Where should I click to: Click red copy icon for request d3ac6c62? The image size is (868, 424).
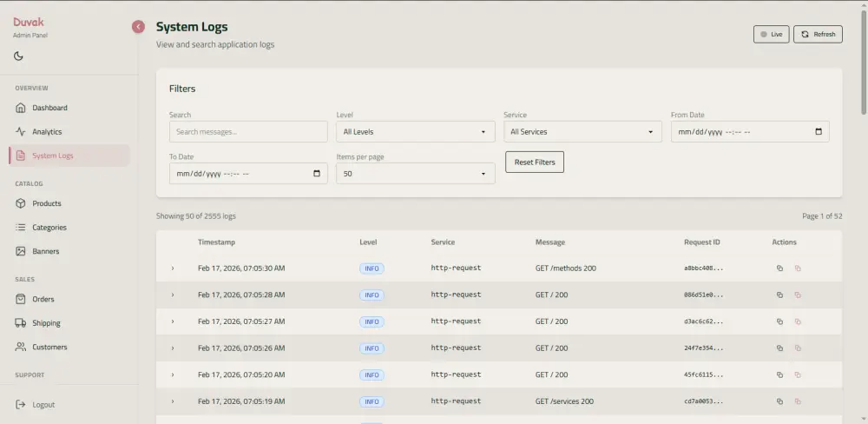[798, 321]
